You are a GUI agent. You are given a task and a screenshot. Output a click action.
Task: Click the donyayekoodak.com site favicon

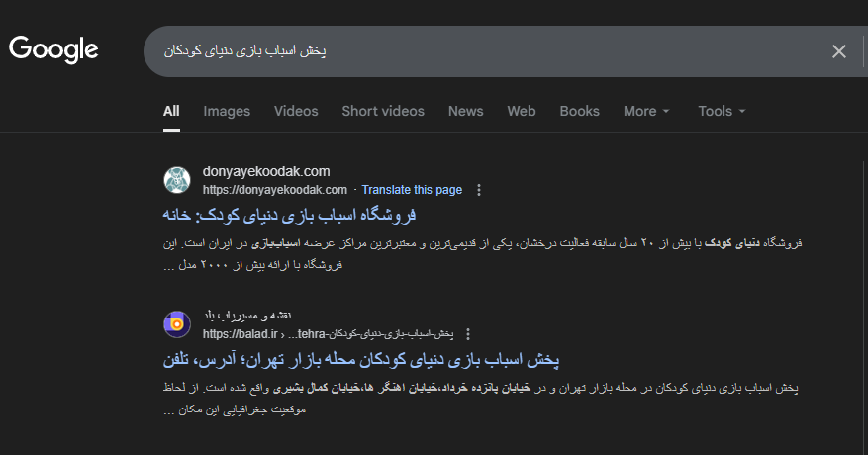[x=177, y=180]
